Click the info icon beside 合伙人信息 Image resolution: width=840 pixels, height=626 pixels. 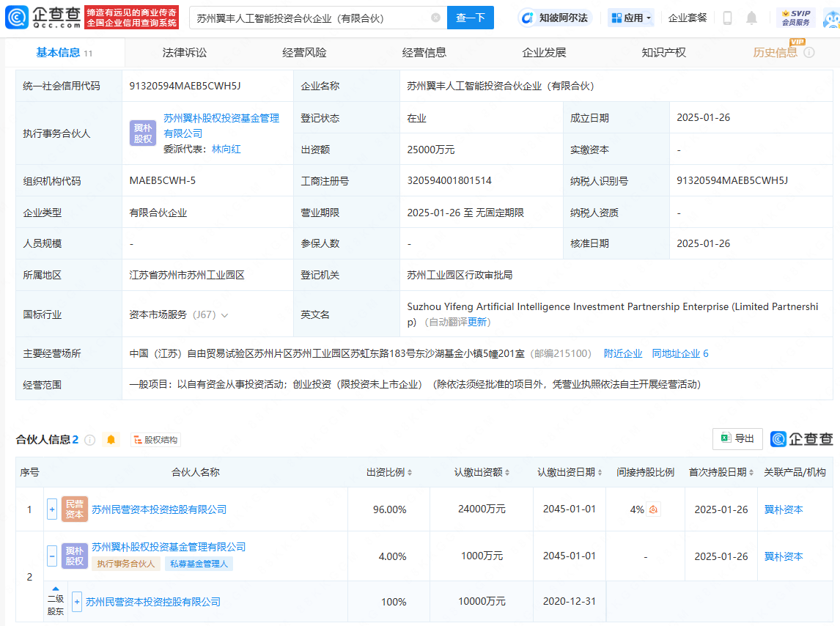90,440
